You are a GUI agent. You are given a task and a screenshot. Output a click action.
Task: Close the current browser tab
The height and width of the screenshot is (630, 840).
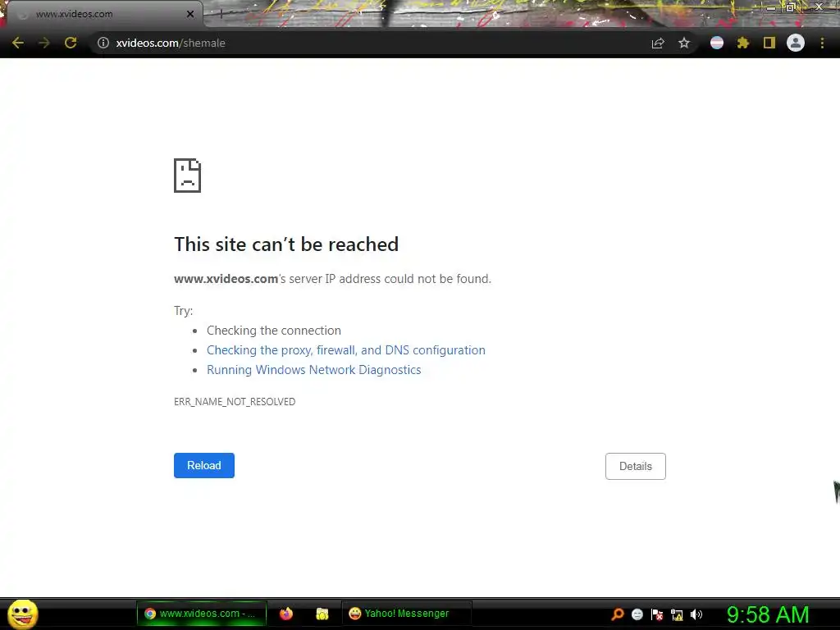click(x=190, y=14)
